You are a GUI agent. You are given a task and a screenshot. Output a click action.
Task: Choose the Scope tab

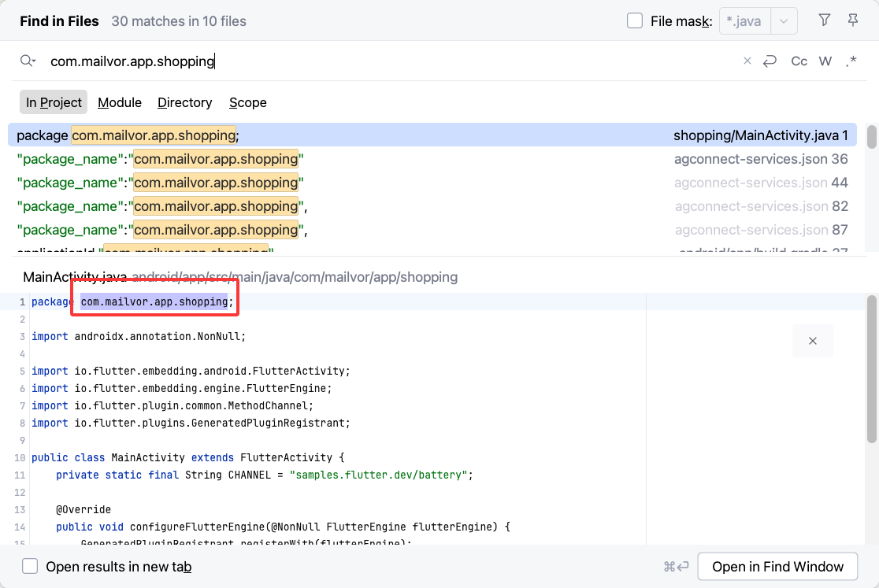click(247, 102)
